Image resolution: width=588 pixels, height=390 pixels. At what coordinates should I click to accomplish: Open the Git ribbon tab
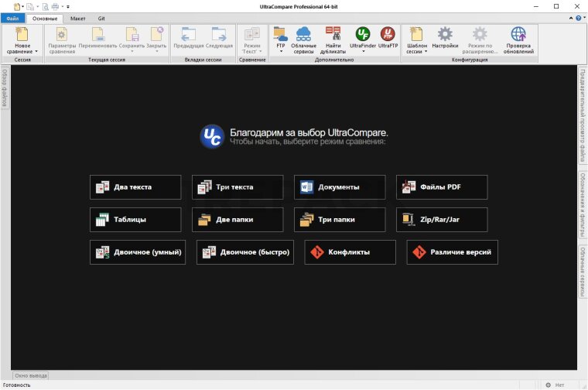tap(102, 17)
